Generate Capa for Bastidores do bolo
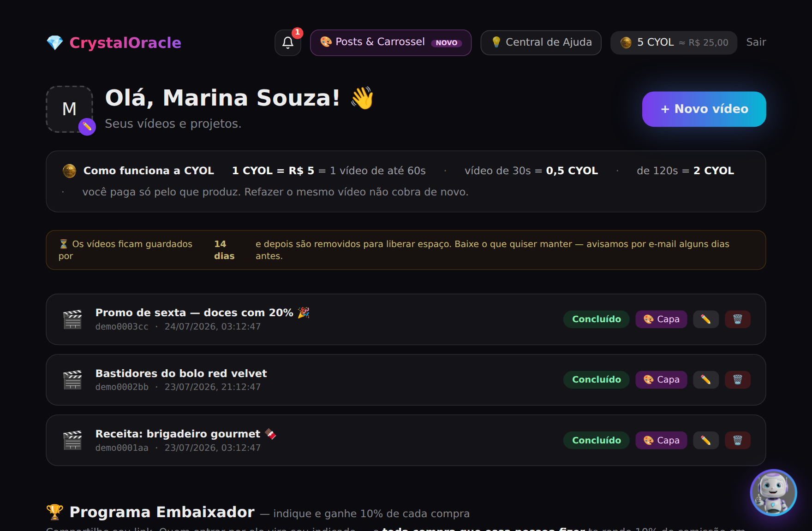Screen dimensions: 812x531 click(661, 380)
